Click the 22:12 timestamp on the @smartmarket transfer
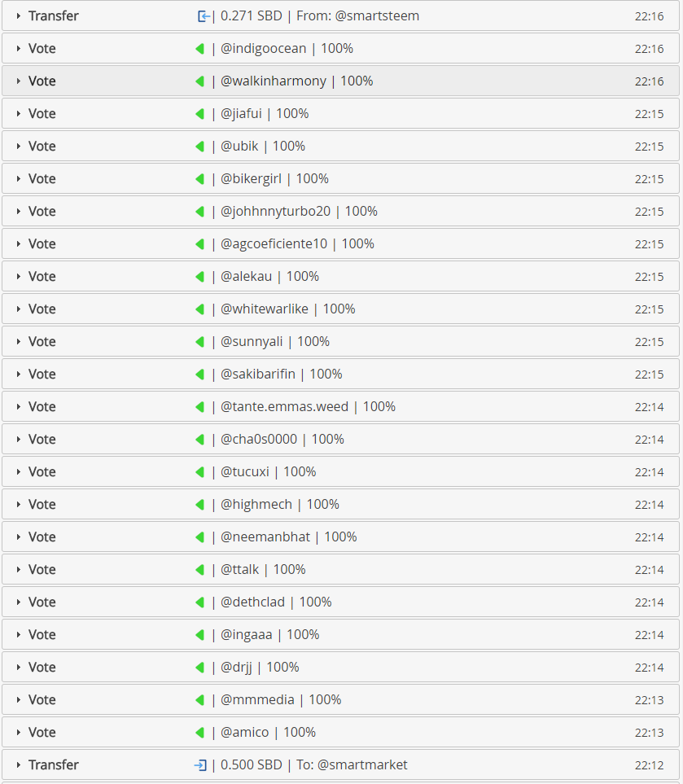The image size is (683, 784). pos(649,765)
